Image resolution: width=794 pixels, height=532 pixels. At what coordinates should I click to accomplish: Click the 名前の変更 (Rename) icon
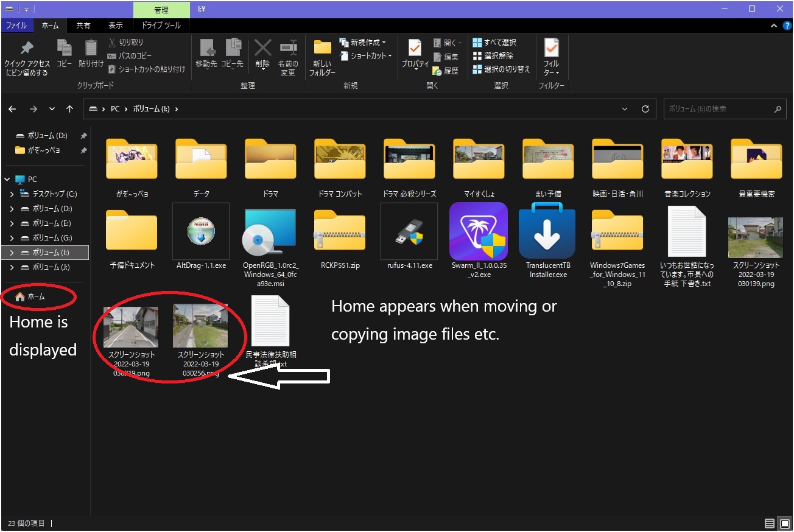288,48
